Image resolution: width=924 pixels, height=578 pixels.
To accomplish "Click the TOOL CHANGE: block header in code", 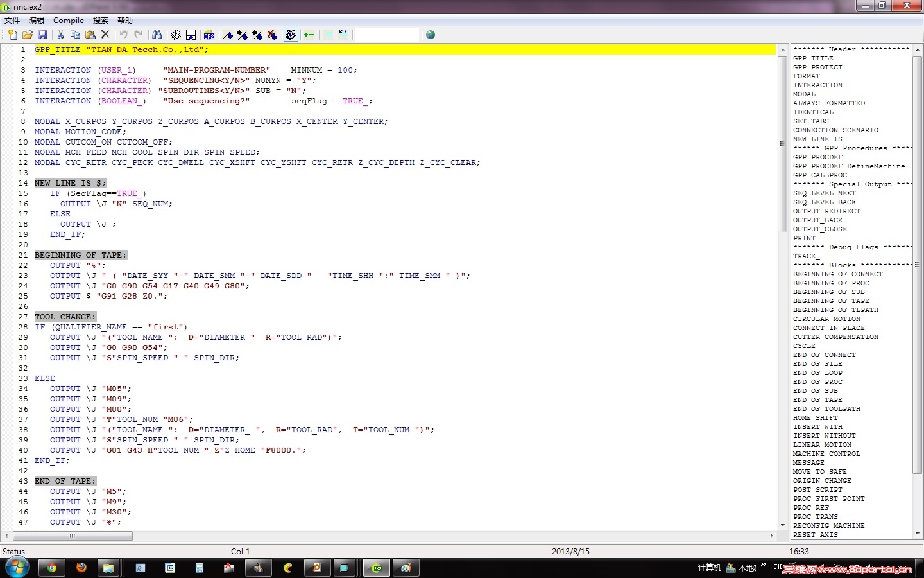I will pos(65,317).
